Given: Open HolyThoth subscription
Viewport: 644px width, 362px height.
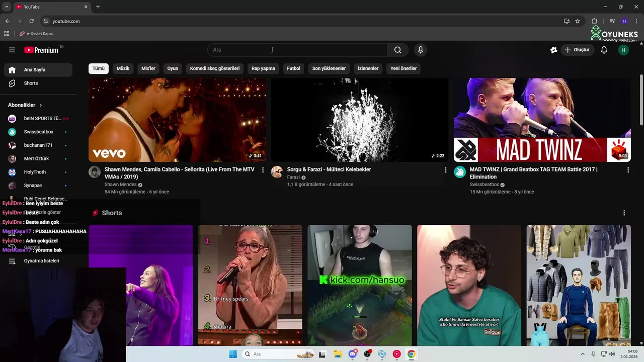Looking at the screenshot, I should pyautogui.click(x=38, y=172).
